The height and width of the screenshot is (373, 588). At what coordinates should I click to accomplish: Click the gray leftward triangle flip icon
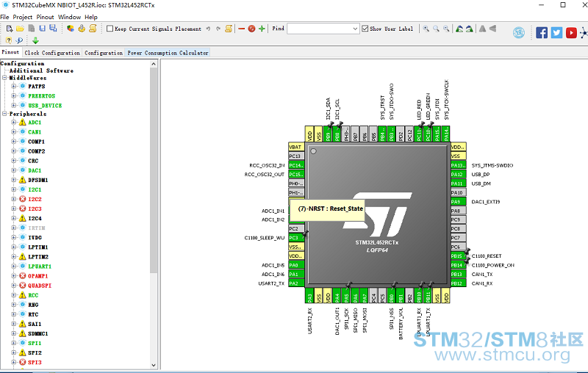click(492, 29)
